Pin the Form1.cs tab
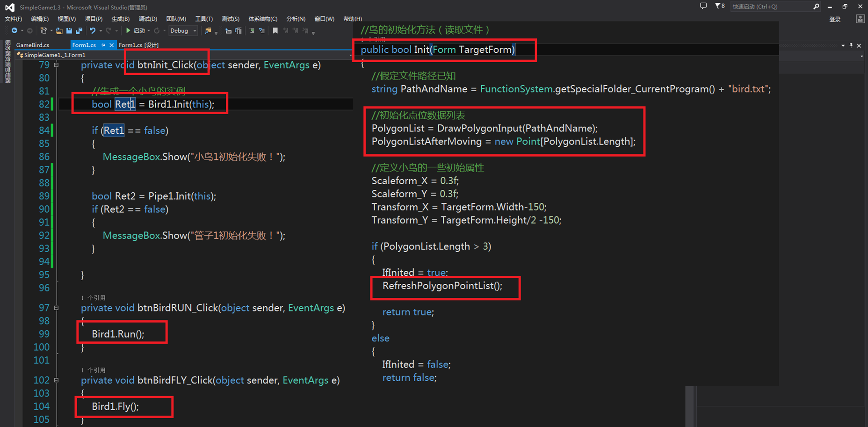 click(103, 45)
